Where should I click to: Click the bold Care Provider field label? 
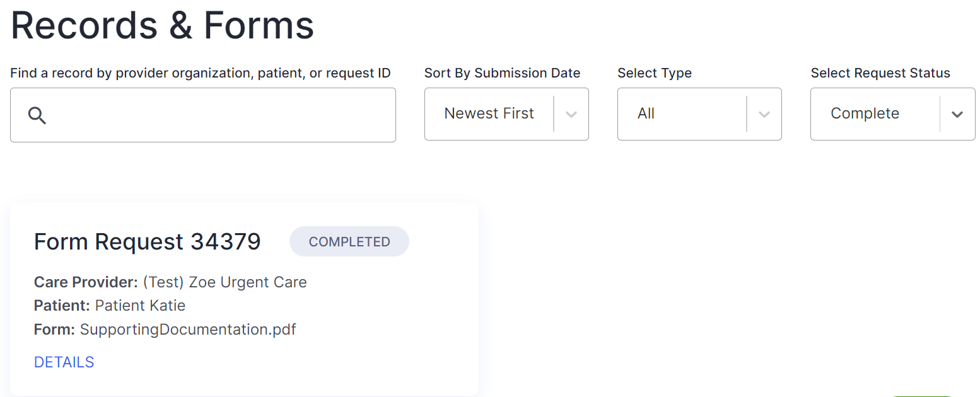[x=86, y=282]
